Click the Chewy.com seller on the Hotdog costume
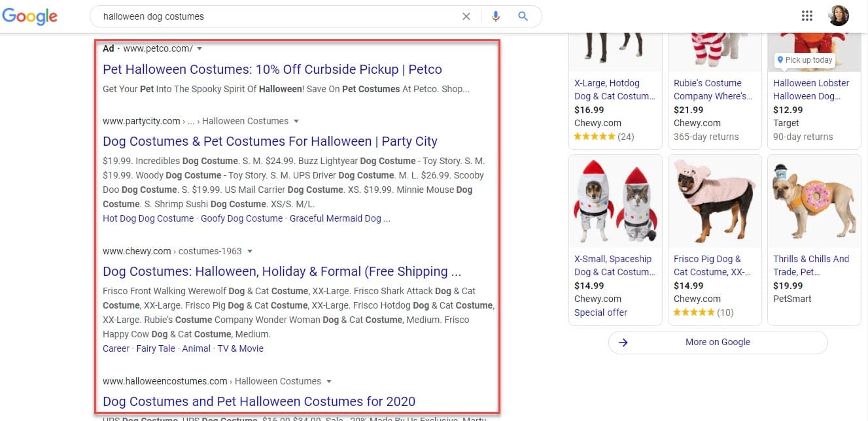Screen dimensions: 868x421 [x=598, y=123]
